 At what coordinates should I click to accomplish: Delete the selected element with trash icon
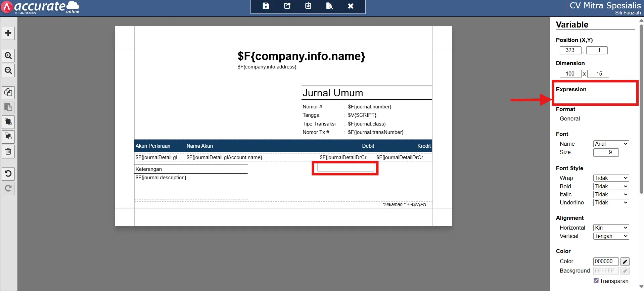(x=8, y=152)
